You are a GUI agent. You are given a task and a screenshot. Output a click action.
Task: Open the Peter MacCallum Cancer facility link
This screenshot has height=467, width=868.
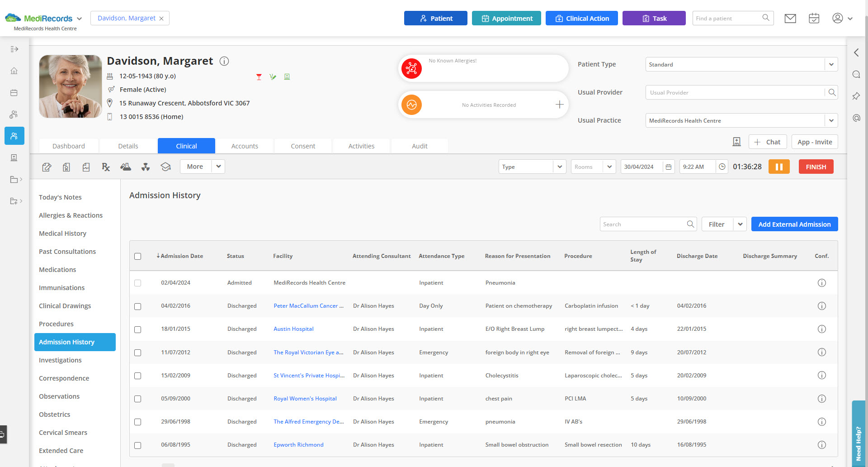(308, 306)
